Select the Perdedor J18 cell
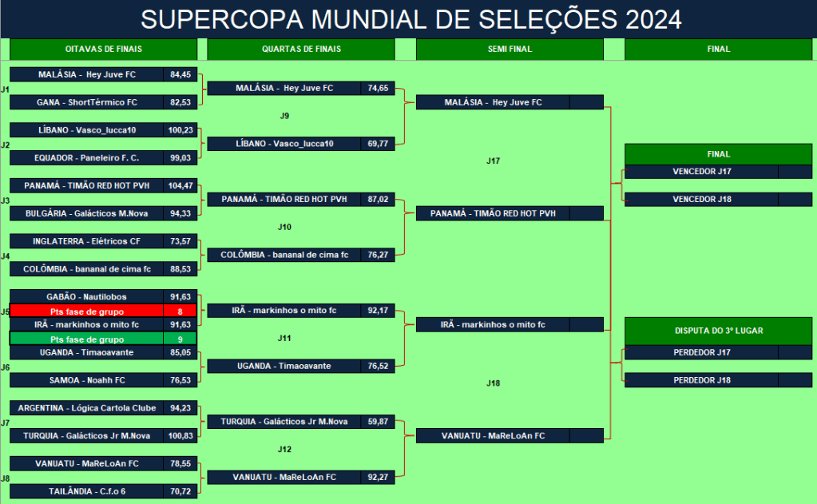Viewport: 817px width, 504px height. click(701, 380)
